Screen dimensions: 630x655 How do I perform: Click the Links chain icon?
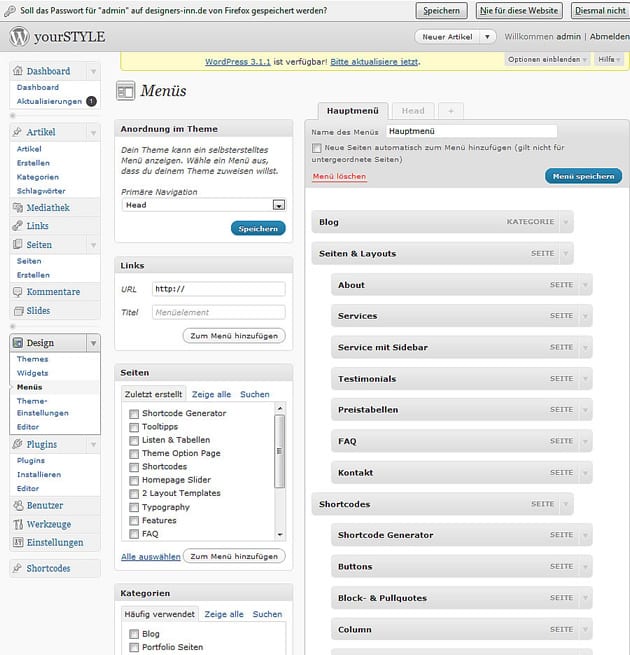point(18,226)
